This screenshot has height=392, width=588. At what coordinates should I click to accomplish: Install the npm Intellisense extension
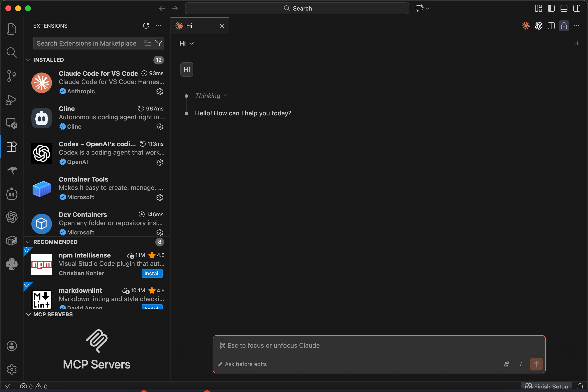[x=152, y=273]
